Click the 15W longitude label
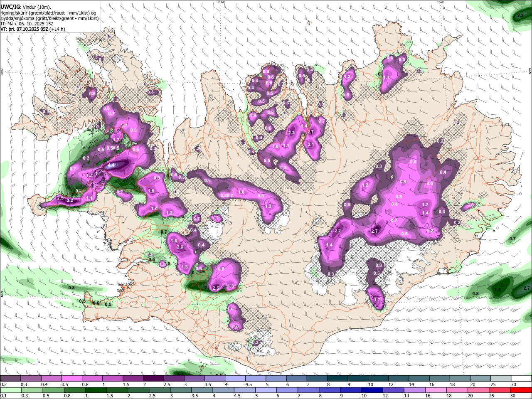 tap(440, 2)
